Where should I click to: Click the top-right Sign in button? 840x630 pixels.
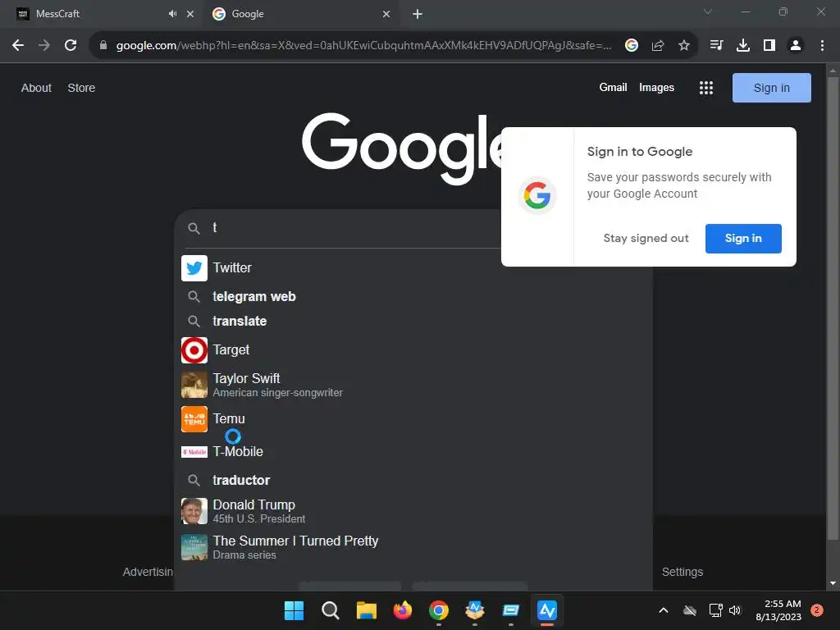click(x=771, y=88)
